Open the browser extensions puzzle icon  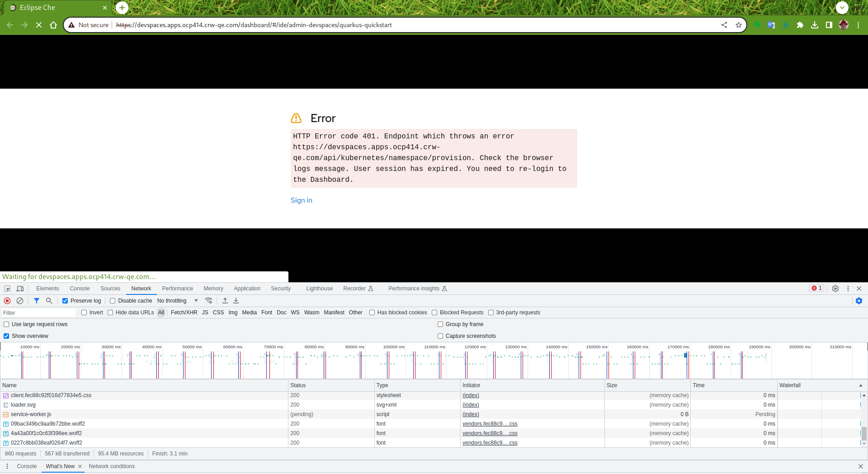coord(800,25)
